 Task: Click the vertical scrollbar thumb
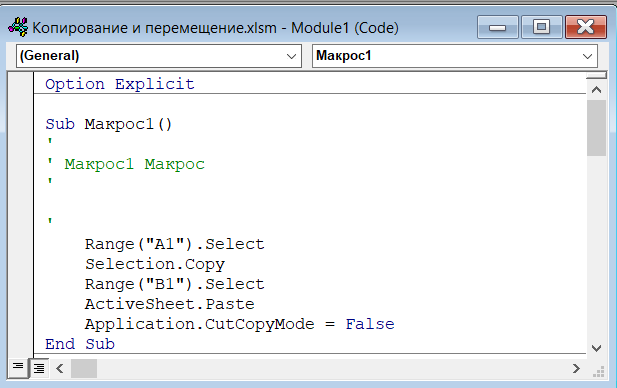coord(596,128)
